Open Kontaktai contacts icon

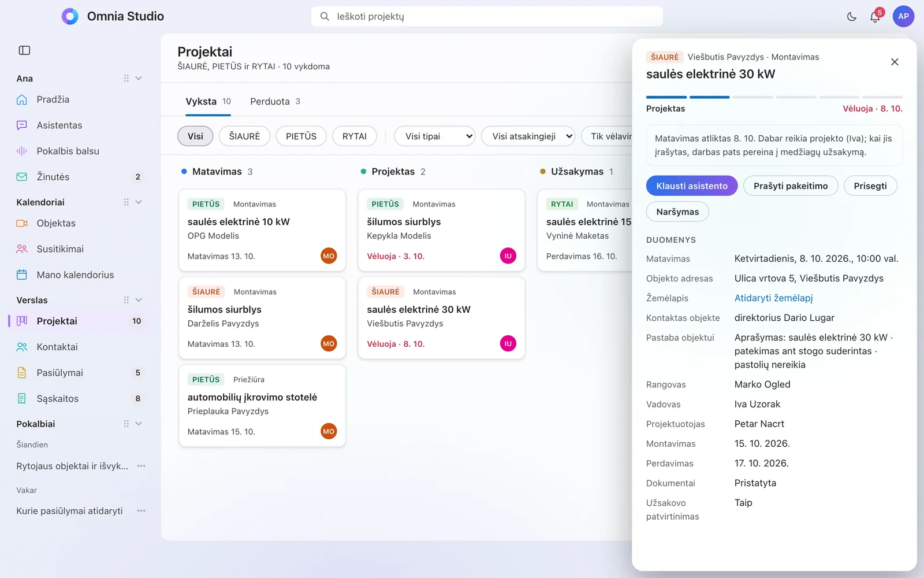point(22,347)
